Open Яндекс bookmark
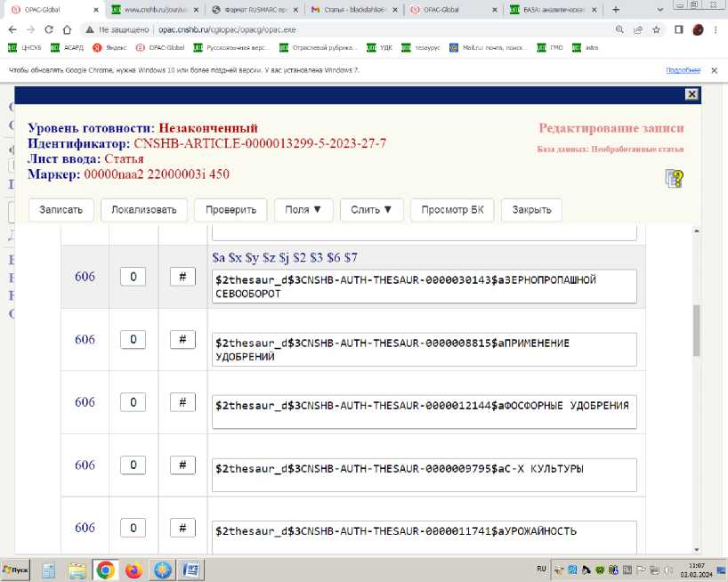Screen dimensions: 728x582 click(x=109, y=47)
